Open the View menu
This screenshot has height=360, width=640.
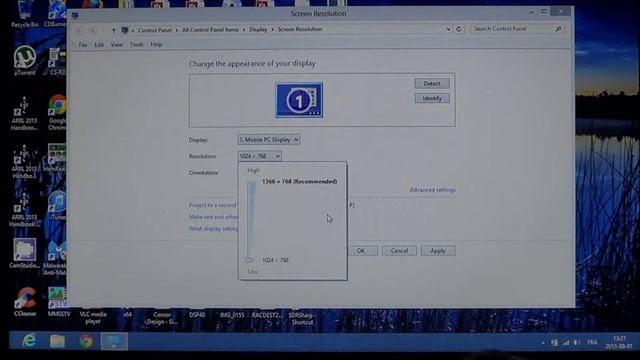(x=116, y=44)
